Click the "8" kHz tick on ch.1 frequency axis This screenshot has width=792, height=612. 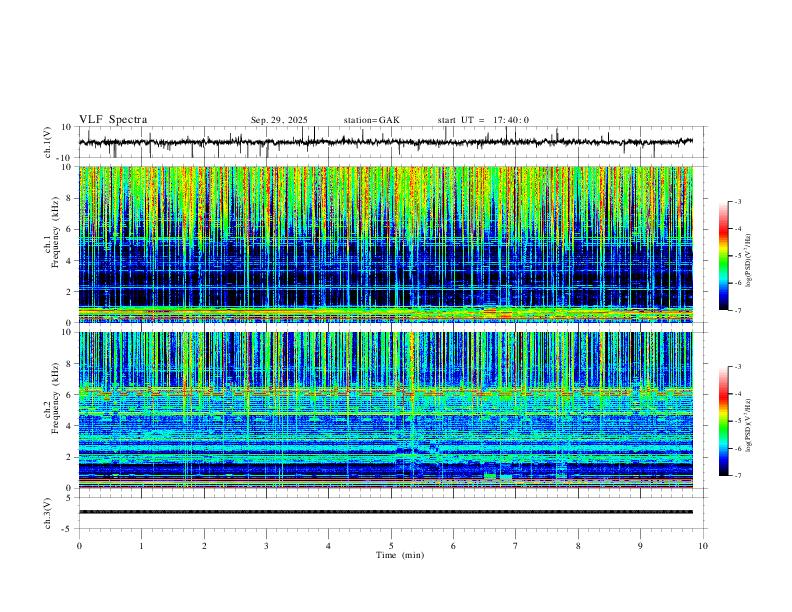tap(70, 198)
